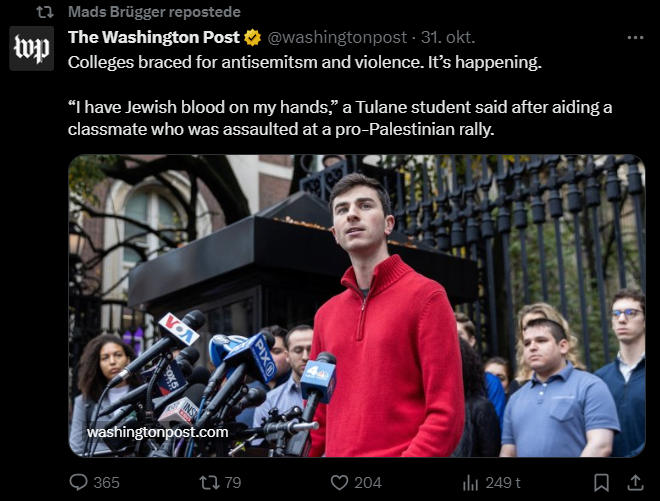Like the post with the heart icon

[340, 482]
